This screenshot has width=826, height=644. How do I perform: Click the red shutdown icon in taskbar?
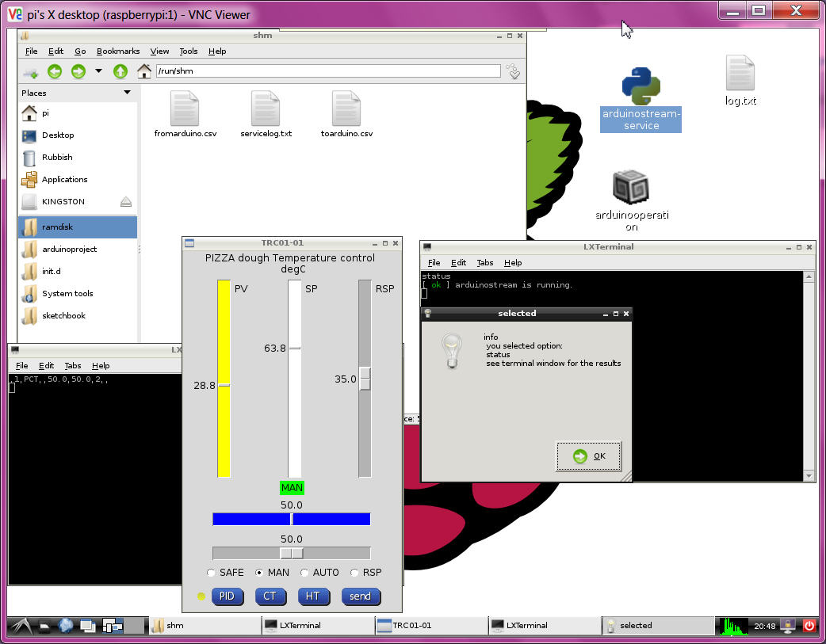(x=809, y=625)
